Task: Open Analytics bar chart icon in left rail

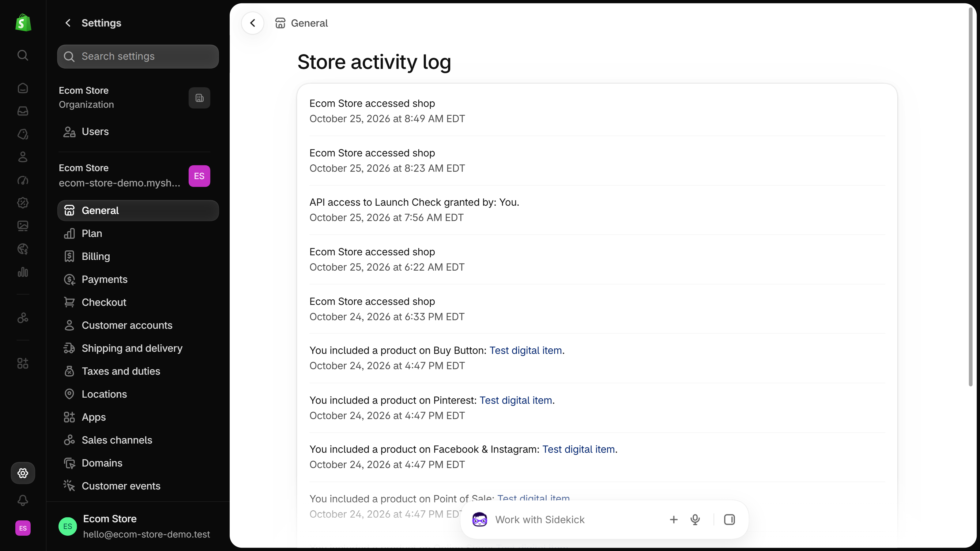Action: (x=23, y=272)
